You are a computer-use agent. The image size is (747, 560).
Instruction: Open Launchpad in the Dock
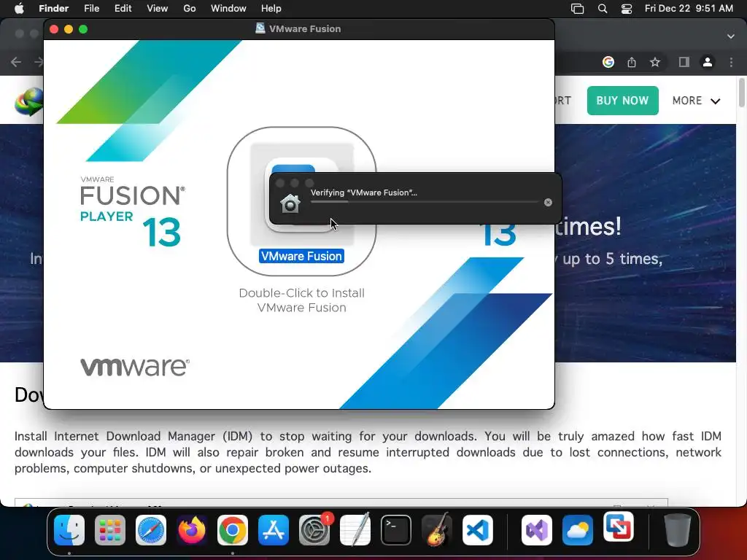(110, 530)
